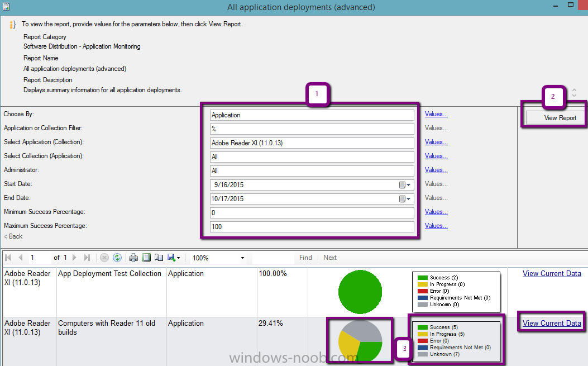Click the report document icon in title bar
This screenshot has width=588, height=366.
point(6,6)
